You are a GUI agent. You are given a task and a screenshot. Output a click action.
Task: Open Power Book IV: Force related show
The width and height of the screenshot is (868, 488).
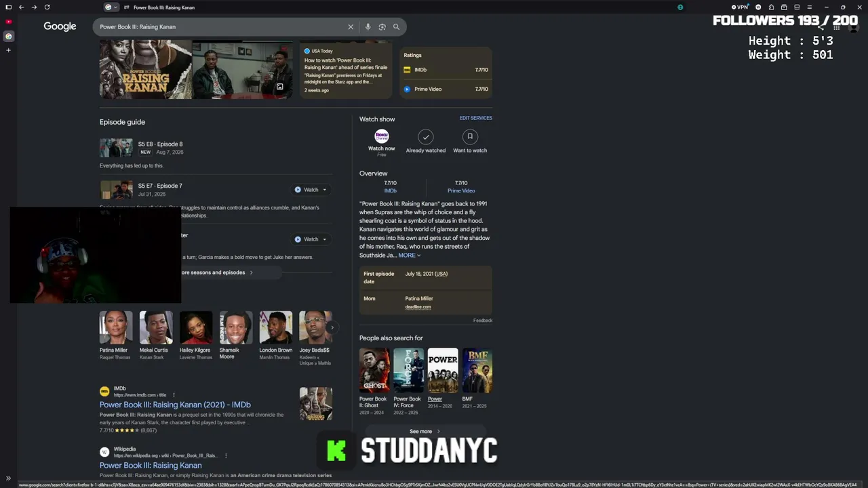(x=409, y=382)
